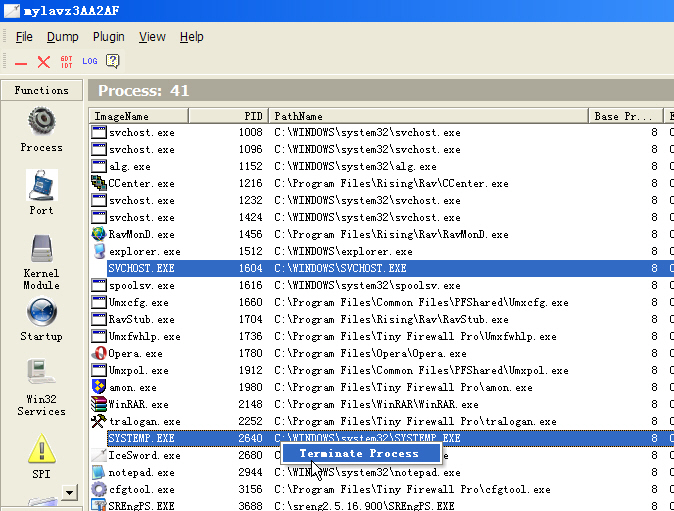Click the amon.exe shield icon
This screenshot has height=511, width=674.
pyautogui.click(x=99, y=387)
